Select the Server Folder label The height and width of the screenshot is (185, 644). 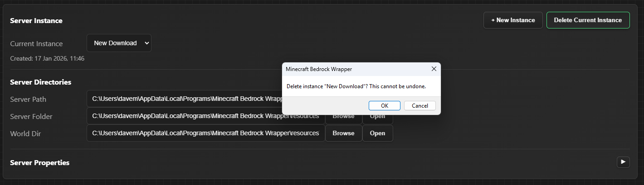31,116
